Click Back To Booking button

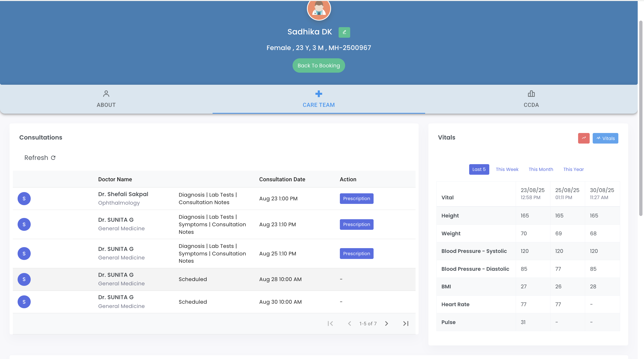(x=318, y=66)
